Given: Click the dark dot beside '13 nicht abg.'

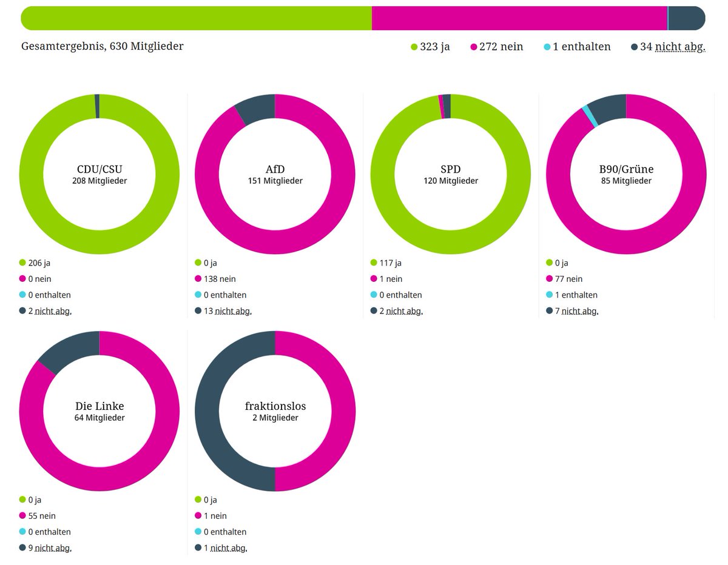Looking at the screenshot, I should (x=198, y=311).
